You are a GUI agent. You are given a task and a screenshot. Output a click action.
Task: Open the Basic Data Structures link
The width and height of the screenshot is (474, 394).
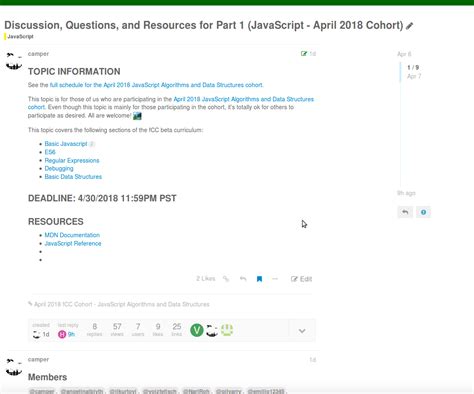point(73,177)
